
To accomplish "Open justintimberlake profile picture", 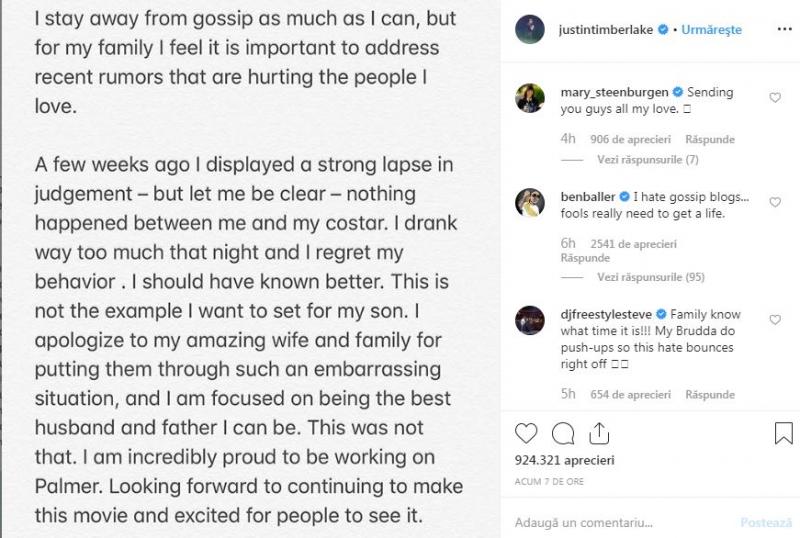I will 530,30.
